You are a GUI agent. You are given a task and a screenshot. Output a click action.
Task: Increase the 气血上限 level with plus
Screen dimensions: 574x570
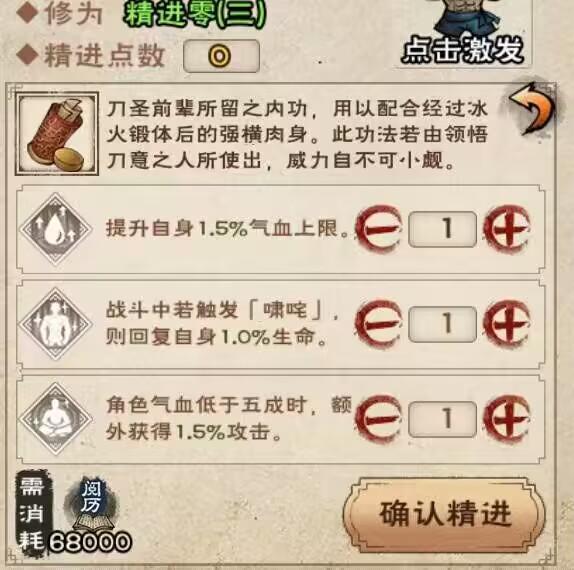tap(507, 229)
